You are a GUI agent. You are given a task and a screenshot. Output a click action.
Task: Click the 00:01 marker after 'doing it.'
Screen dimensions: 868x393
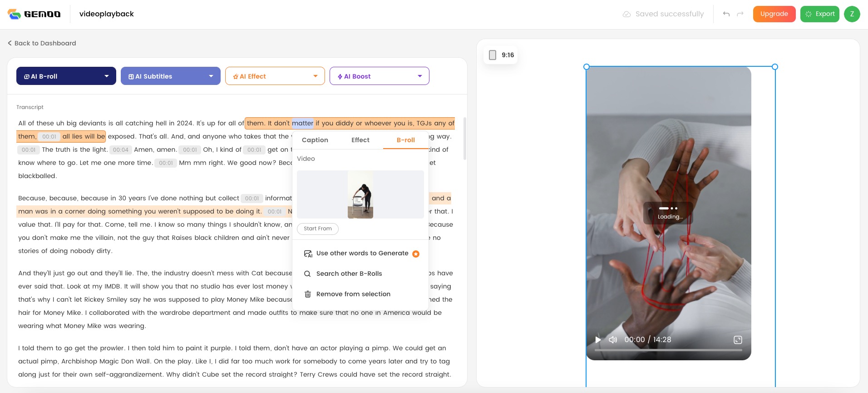pos(275,211)
